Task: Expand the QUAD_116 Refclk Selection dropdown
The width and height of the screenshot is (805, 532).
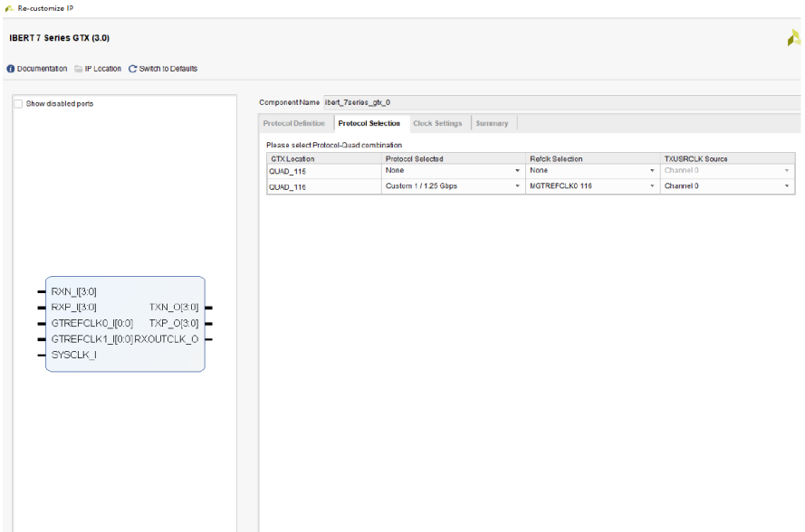Action: 592,186
